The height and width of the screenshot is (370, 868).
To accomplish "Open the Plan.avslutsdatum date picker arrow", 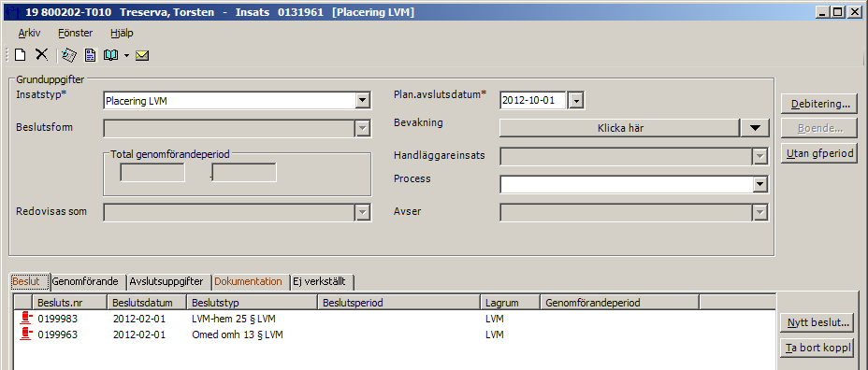I will pos(576,101).
